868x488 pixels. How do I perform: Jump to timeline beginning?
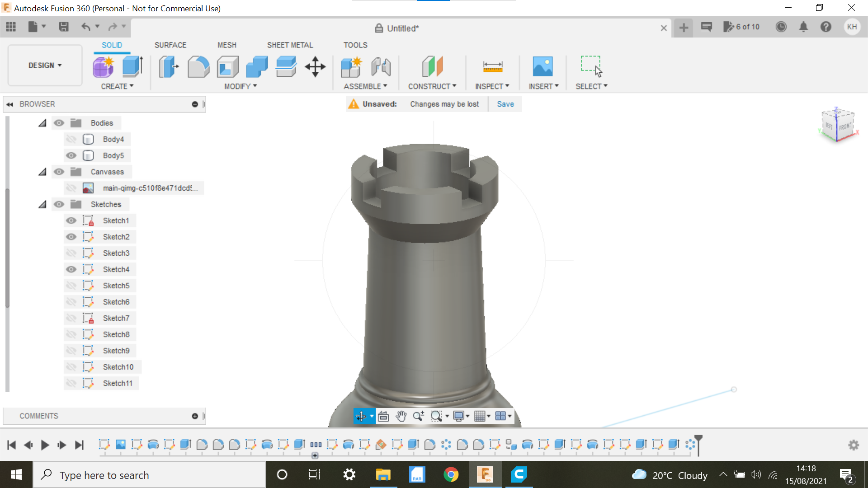click(x=11, y=445)
